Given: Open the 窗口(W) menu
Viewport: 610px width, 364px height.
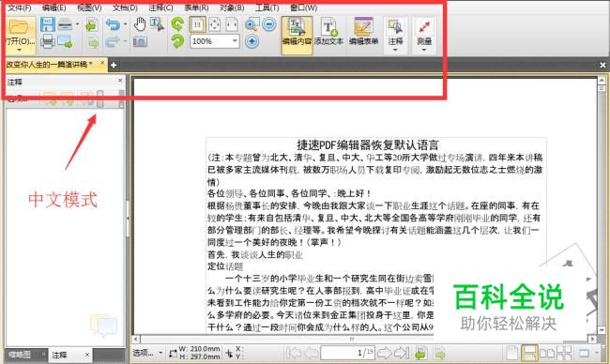Looking at the screenshot, I should pos(303,8).
